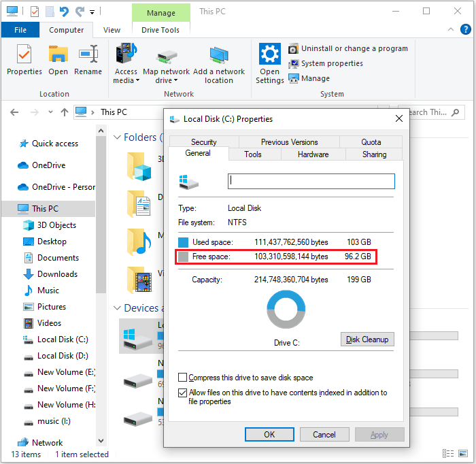This screenshot has height=464, width=476.
Task: Open the Tools tab in Properties
Action: click(x=252, y=154)
